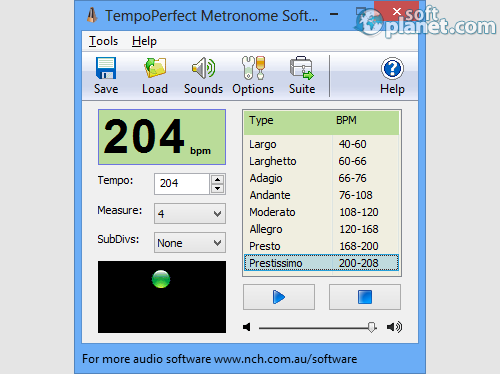Select the Andante tempo row
500x374 pixels.
point(321,195)
